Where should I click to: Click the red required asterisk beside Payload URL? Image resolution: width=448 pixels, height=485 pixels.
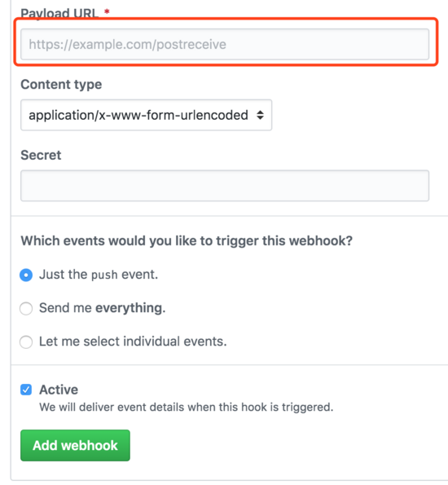click(x=107, y=11)
